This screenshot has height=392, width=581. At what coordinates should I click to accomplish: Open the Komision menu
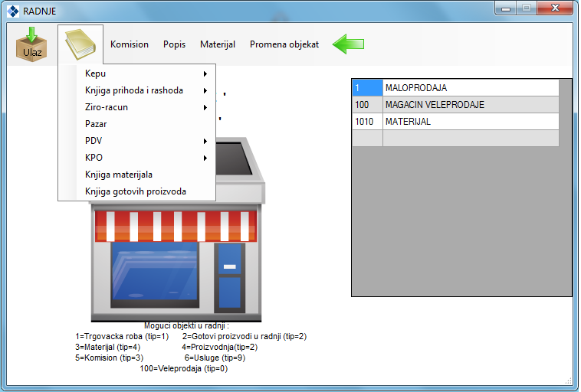pos(130,44)
